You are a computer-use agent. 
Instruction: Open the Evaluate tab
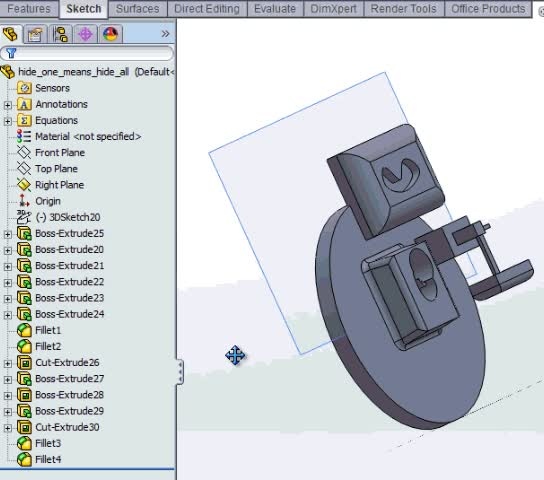tap(275, 9)
